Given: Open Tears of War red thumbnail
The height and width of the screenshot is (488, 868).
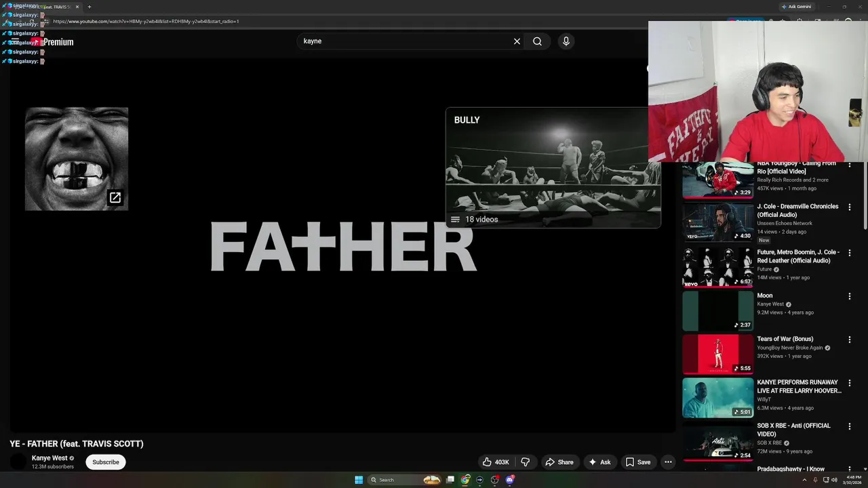Looking at the screenshot, I should click(x=717, y=354).
